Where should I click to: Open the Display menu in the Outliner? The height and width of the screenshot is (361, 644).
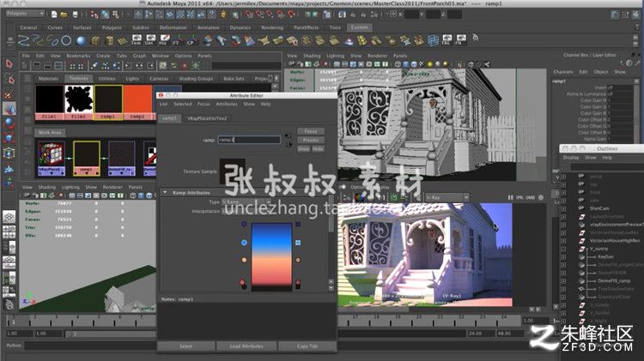coord(571,158)
